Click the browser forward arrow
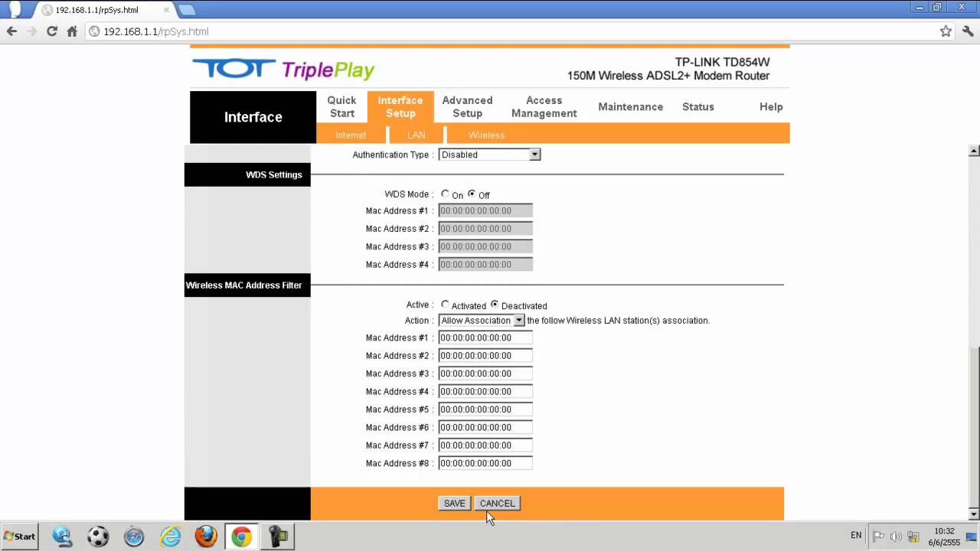Screen dimensions: 980x551 tap(31, 31)
